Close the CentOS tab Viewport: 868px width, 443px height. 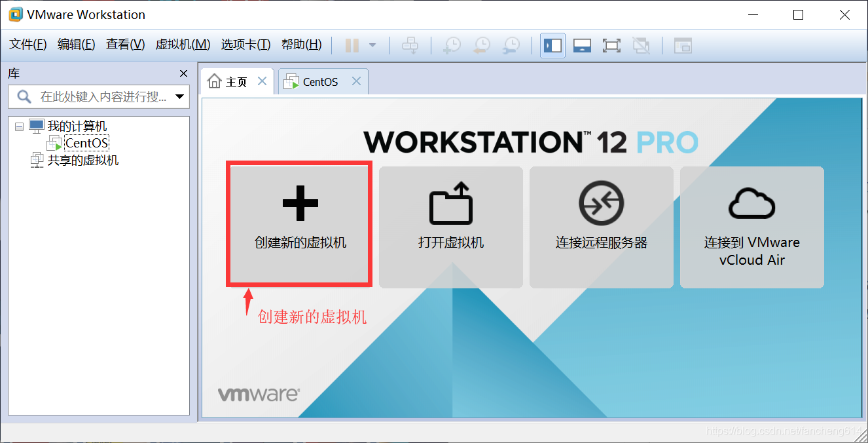click(x=356, y=81)
